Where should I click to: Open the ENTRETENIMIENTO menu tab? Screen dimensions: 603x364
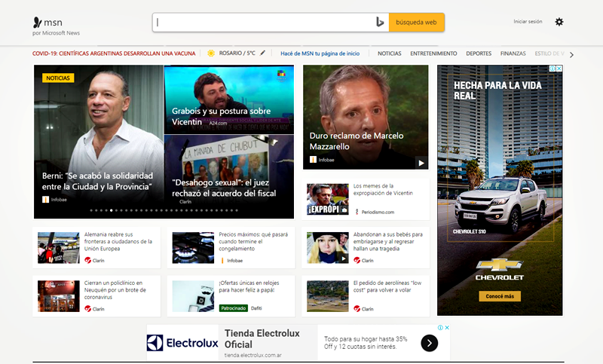coord(433,54)
